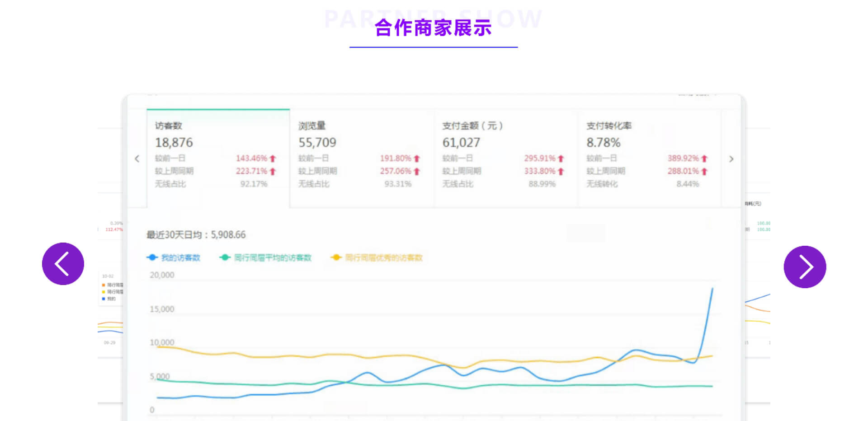Toggle the 我的访客数 legend series

coord(174,257)
